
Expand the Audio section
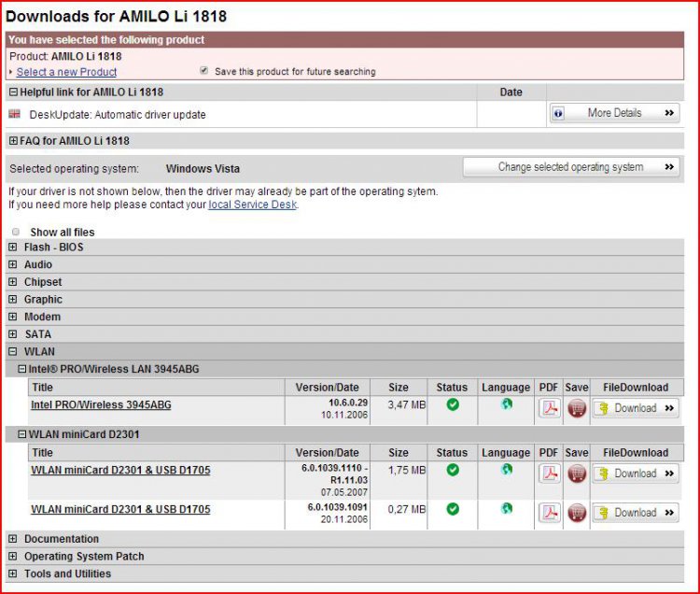(13, 264)
